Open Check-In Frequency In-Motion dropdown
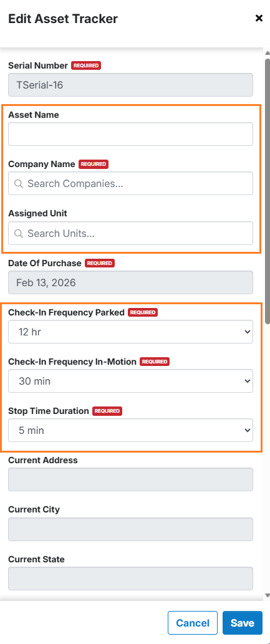The width and height of the screenshot is (270, 644). coord(131,381)
